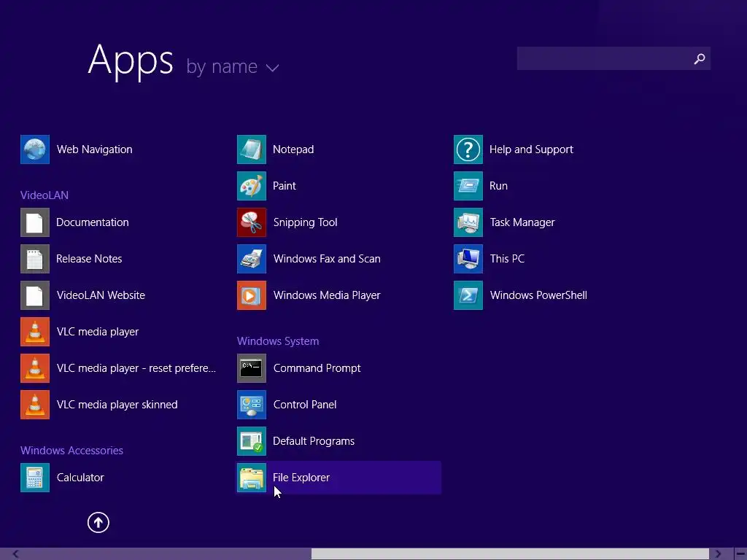Open the Control Panel icon
Viewport: 747px width, 560px height.
252,404
